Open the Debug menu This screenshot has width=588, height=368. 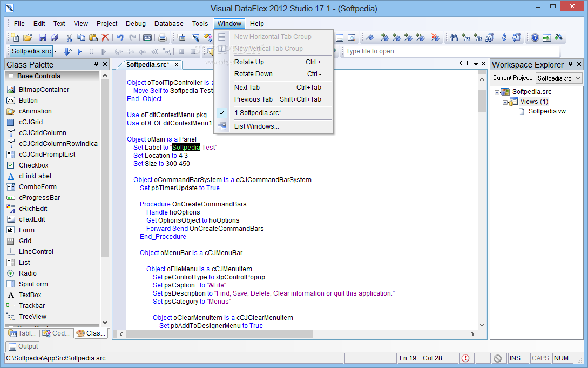[136, 24]
